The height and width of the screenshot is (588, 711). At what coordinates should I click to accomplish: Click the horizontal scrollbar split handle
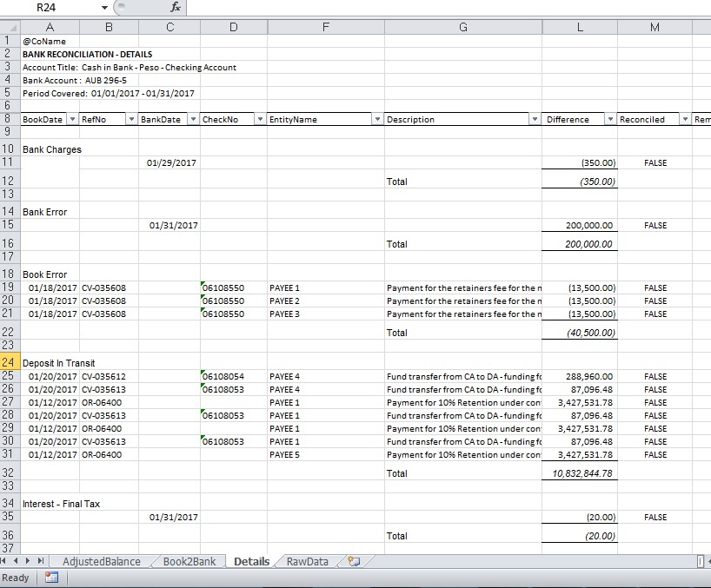coord(701,561)
